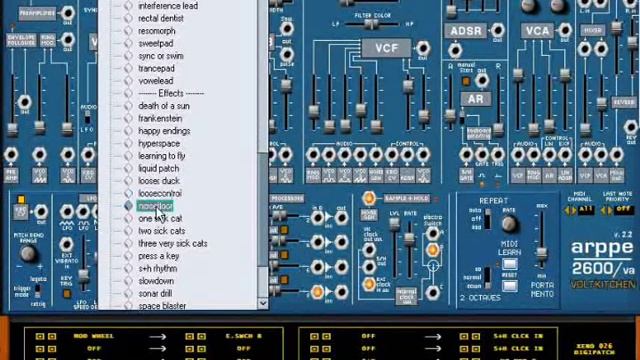Image resolution: width=640 pixels, height=360 pixels.
Task: Click the ext vibrato in jack
Action: pyautogui.click(x=67, y=244)
